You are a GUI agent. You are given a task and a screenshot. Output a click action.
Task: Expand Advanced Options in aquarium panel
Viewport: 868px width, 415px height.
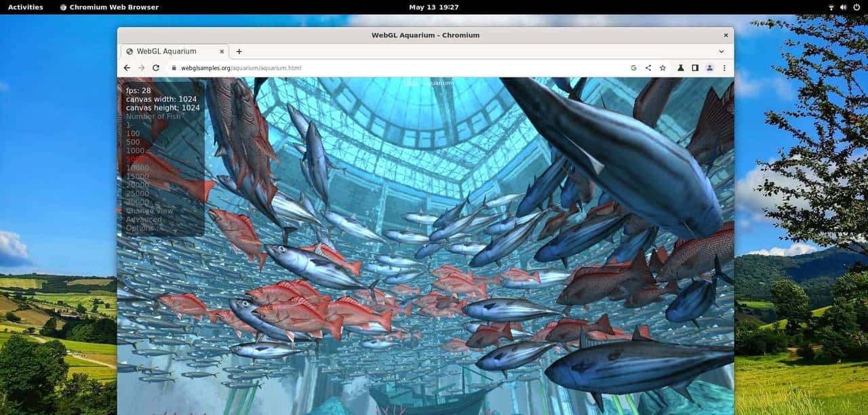point(144,224)
